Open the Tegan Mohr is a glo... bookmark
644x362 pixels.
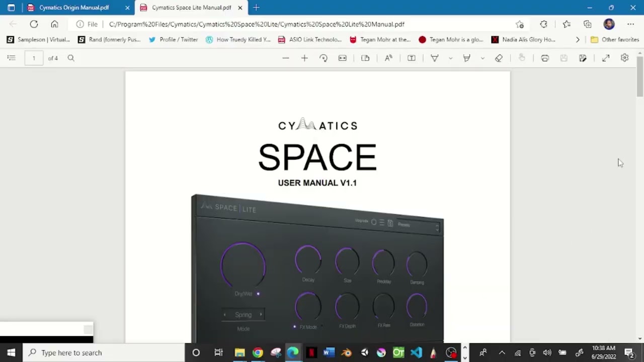pos(451,40)
